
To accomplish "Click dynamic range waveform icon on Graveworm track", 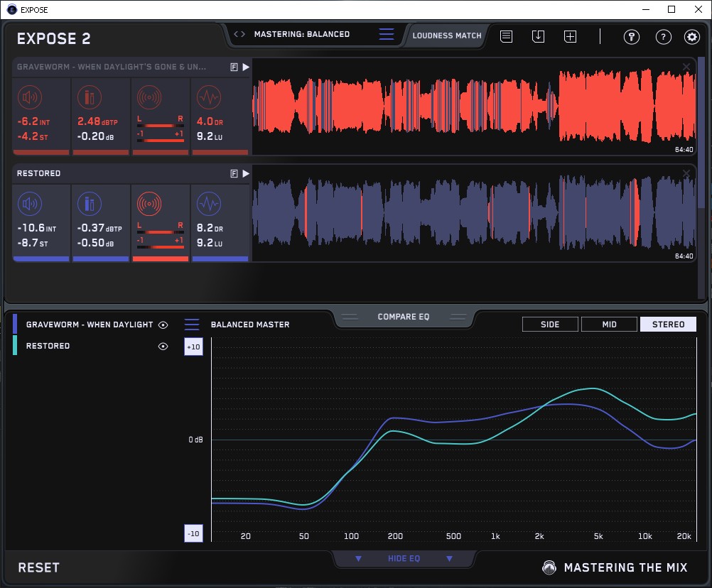I will (207, 98).
